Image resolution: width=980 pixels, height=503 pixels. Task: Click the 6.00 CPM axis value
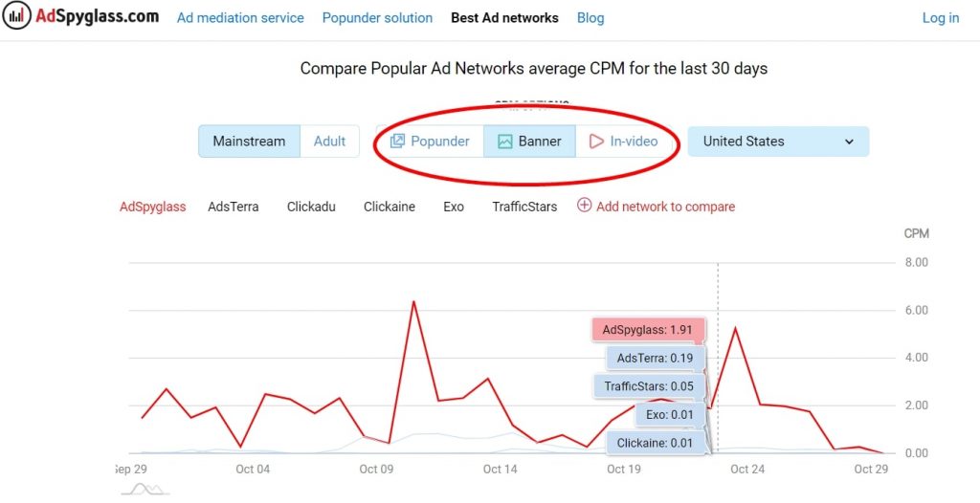point(916,311)
